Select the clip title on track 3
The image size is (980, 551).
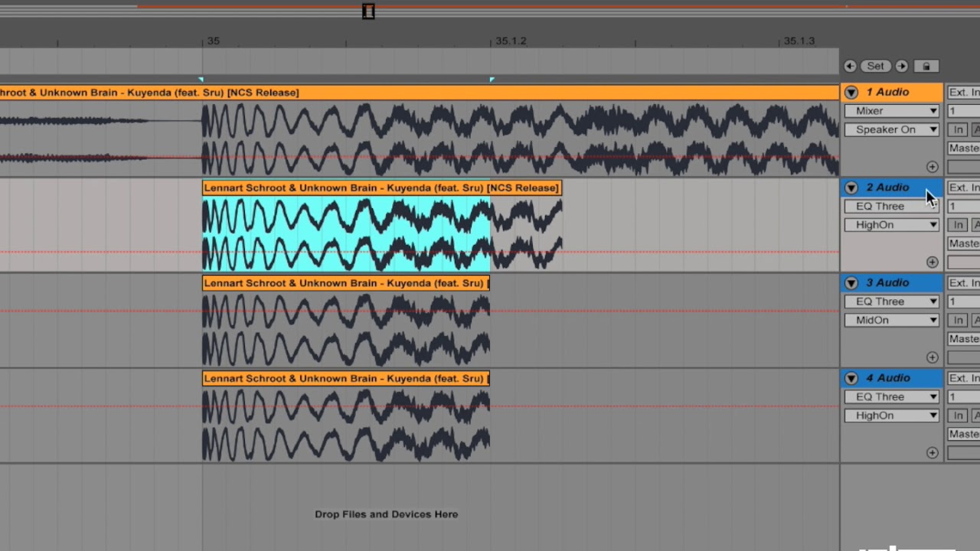coord(346,283)
